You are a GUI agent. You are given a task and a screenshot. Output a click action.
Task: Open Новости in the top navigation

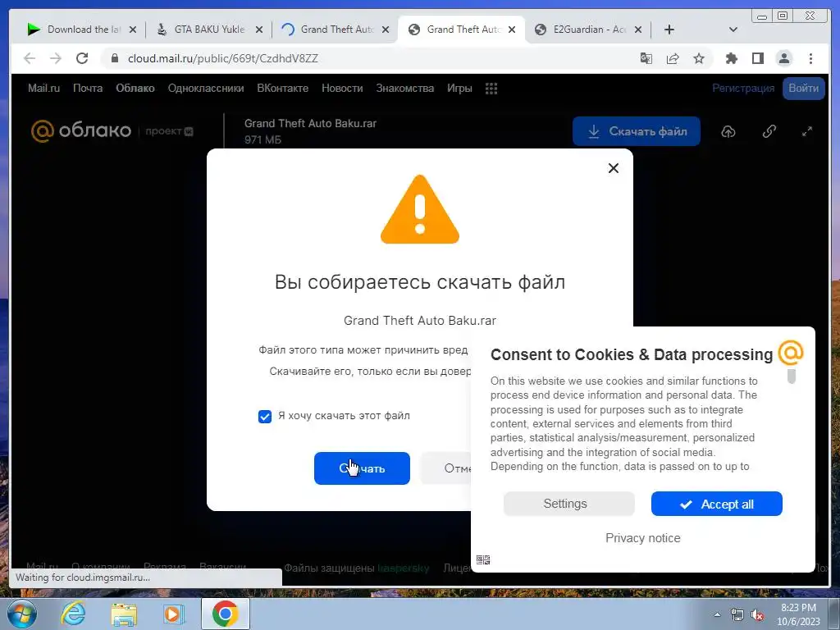pos(342,89)
